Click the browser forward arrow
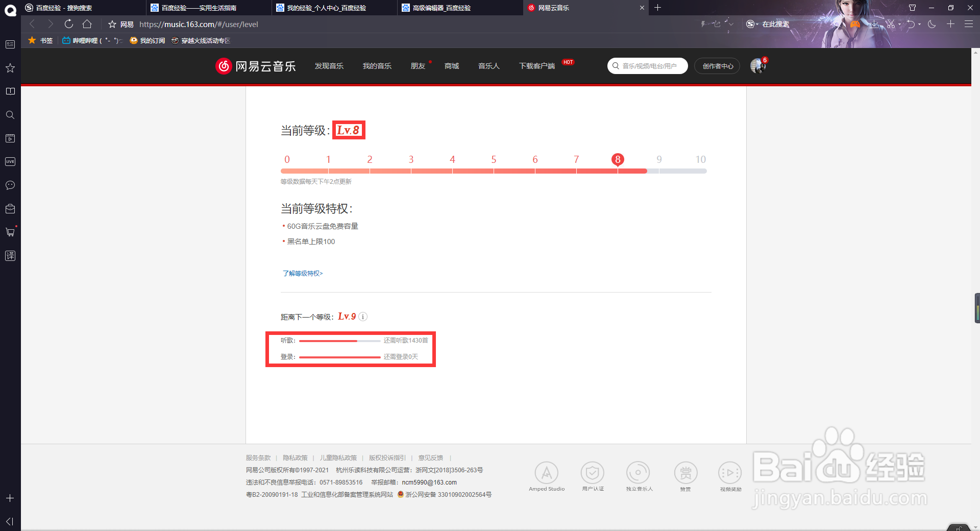The height and width of the screenshot is (531, 980). 50,24
